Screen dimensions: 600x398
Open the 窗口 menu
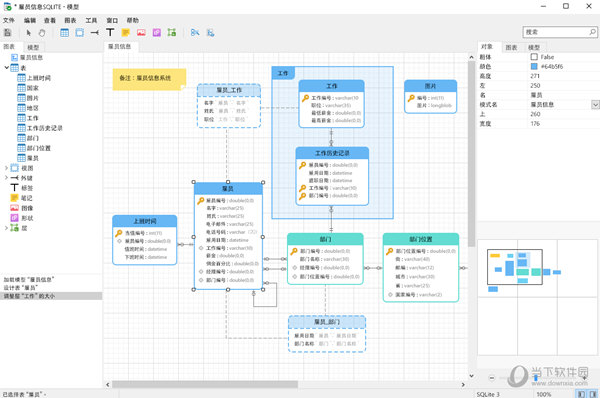pyautogui.click(x=112, y=20)
